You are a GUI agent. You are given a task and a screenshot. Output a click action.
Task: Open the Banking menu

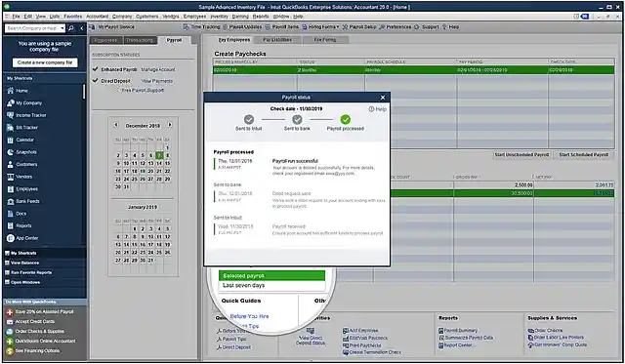click(240, 17)
